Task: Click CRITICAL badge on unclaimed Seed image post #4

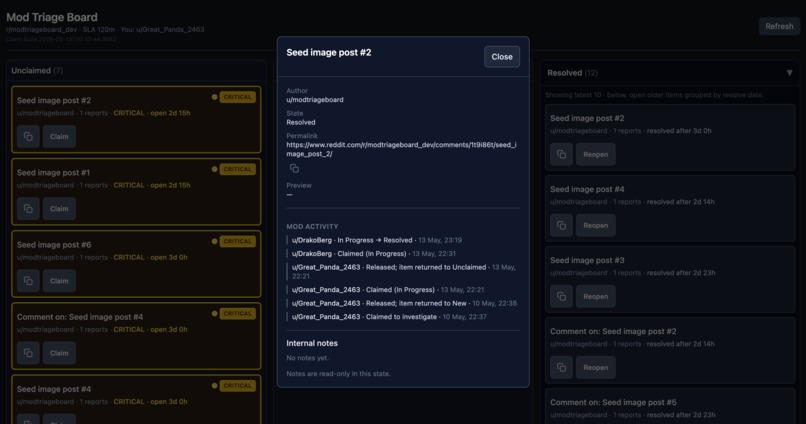Action: point(237,386)
